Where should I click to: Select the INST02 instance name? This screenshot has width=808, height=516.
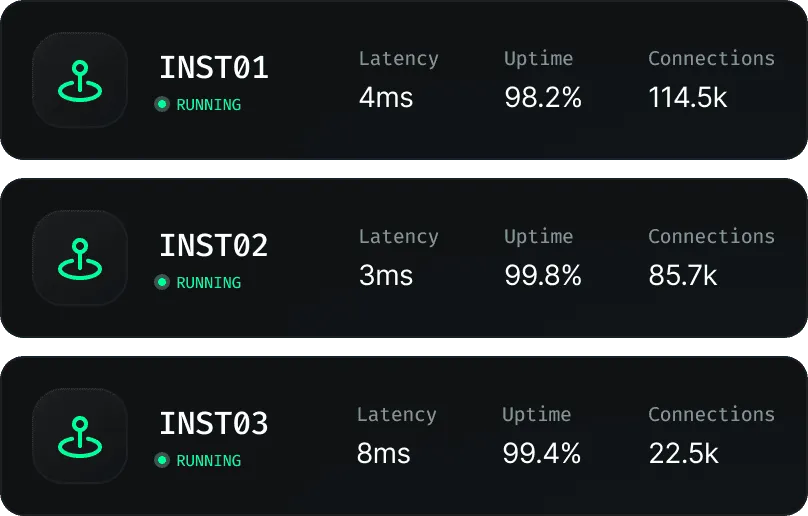tap(214, 246)
